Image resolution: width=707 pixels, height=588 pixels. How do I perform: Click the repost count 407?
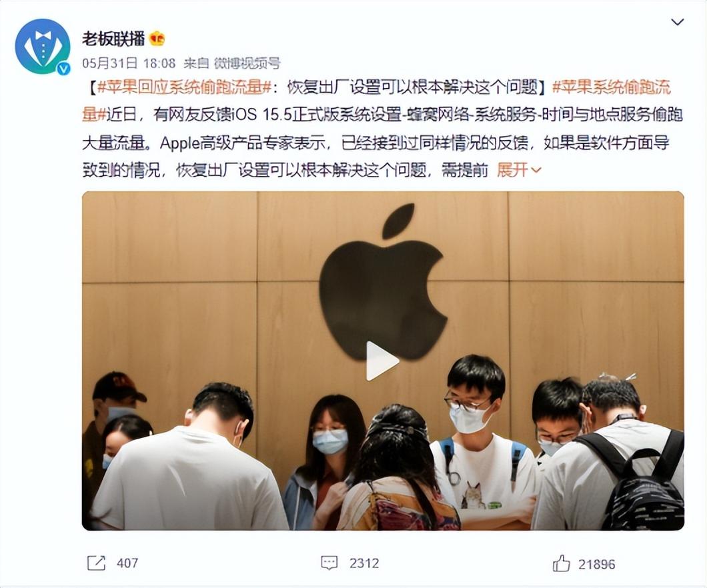(127, 563)
